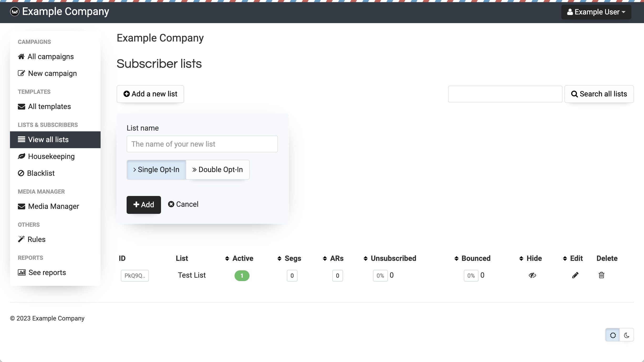
Task: Open See reports via the bar-chart icon
Action: [x=21, y=272]
